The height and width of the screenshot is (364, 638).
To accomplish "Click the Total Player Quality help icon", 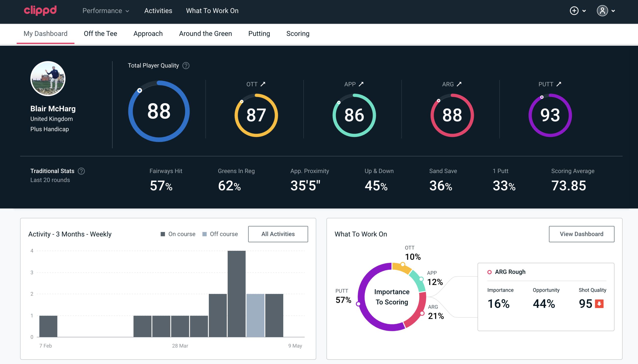I will [x=185, y=66].
